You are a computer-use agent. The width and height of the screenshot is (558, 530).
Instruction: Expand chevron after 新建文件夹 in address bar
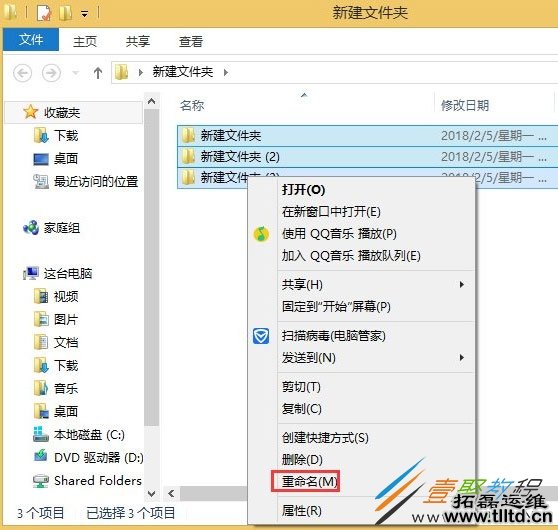coord(226,73)
